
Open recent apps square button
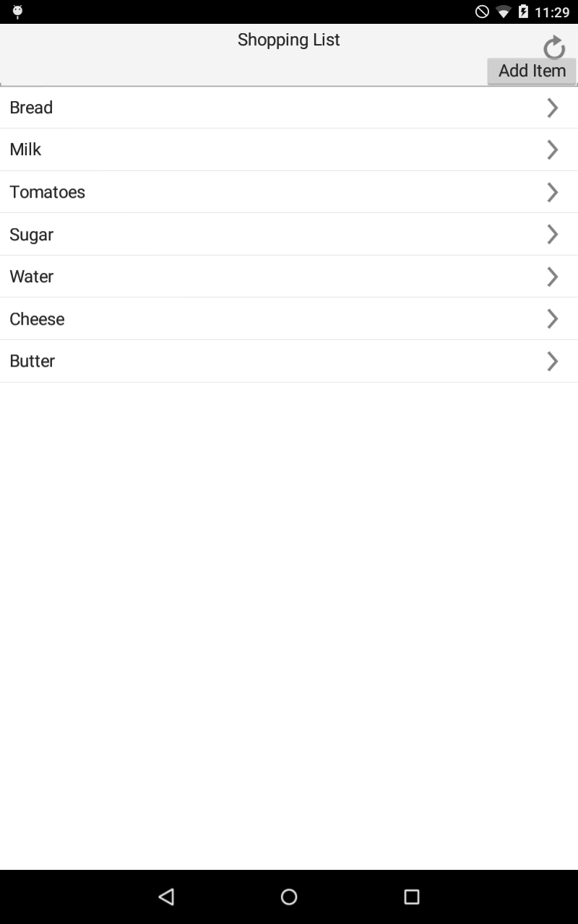point(412,897)
